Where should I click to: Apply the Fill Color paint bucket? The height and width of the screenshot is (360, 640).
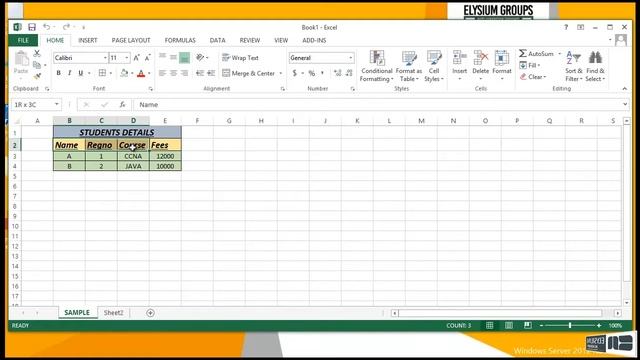124,73
